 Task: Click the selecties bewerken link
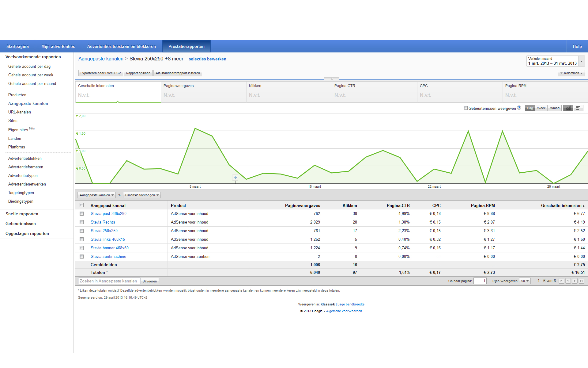point(207,59)
